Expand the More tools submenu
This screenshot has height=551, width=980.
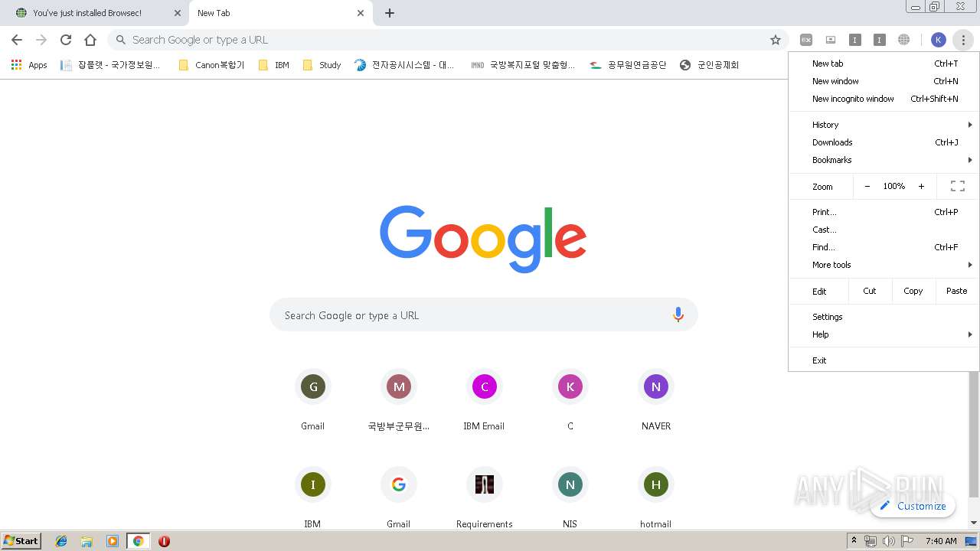click(884, 265)
